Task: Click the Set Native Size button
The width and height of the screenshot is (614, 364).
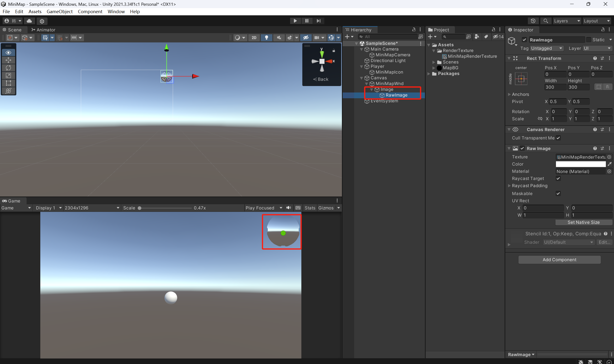Action: [583, 222]
